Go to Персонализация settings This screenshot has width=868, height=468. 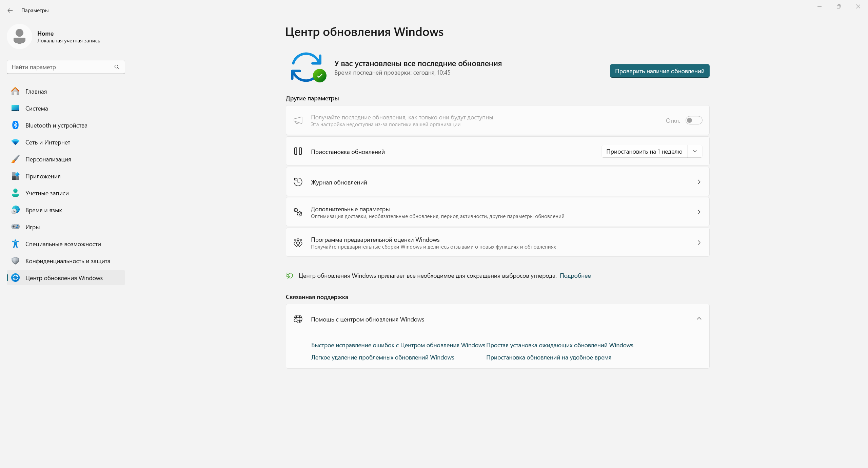click(48, 159)
